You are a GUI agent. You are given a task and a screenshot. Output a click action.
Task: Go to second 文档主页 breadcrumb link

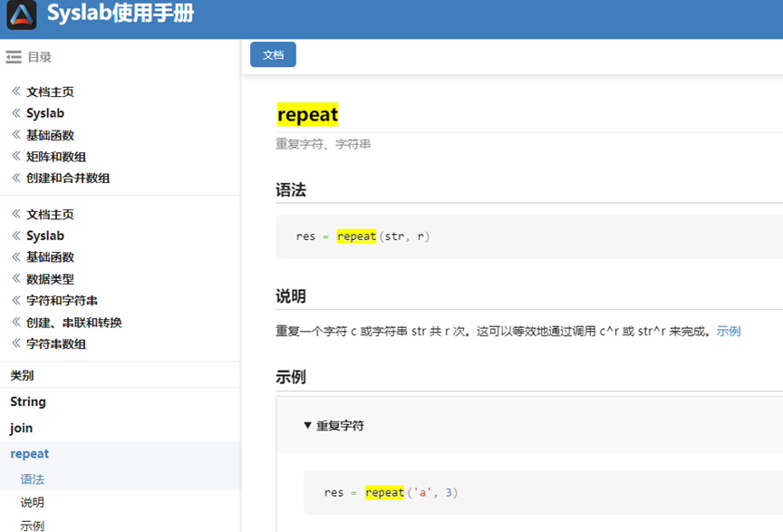click(50, 215)
